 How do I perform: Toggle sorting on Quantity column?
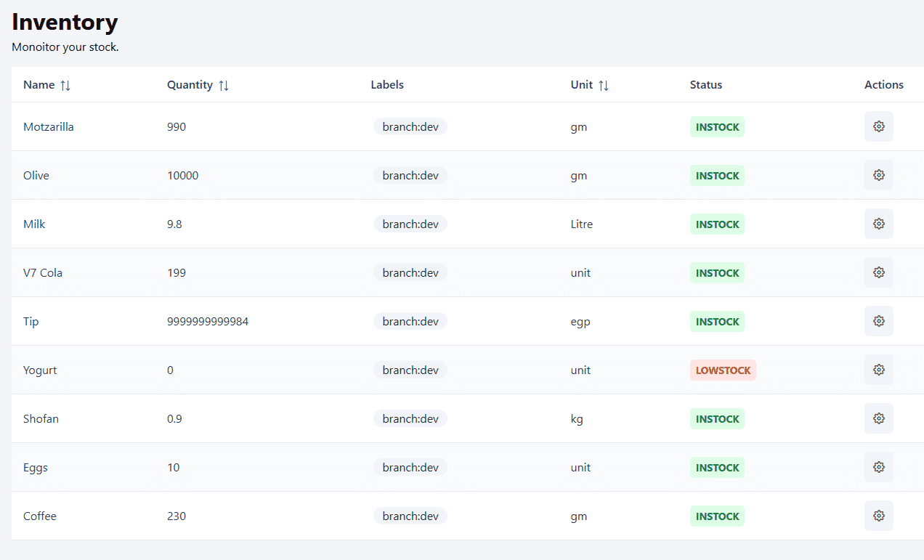click(x=224, y=85)
